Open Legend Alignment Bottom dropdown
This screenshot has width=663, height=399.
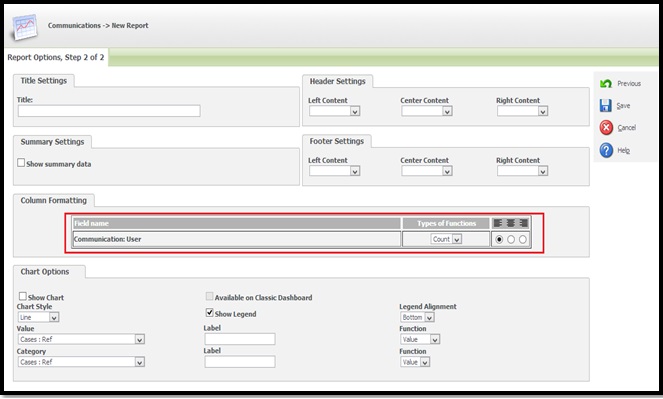[x=417, y=317]
